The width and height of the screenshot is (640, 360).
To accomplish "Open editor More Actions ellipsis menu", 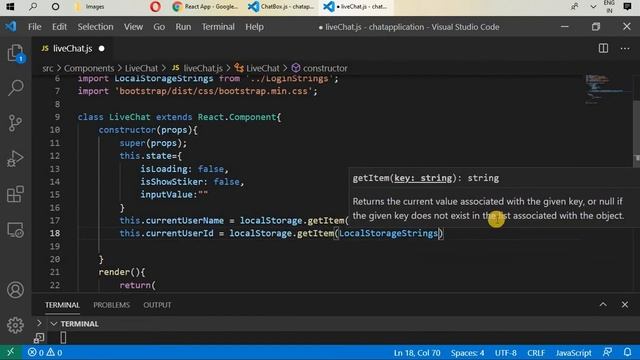I will pos(625,49).
